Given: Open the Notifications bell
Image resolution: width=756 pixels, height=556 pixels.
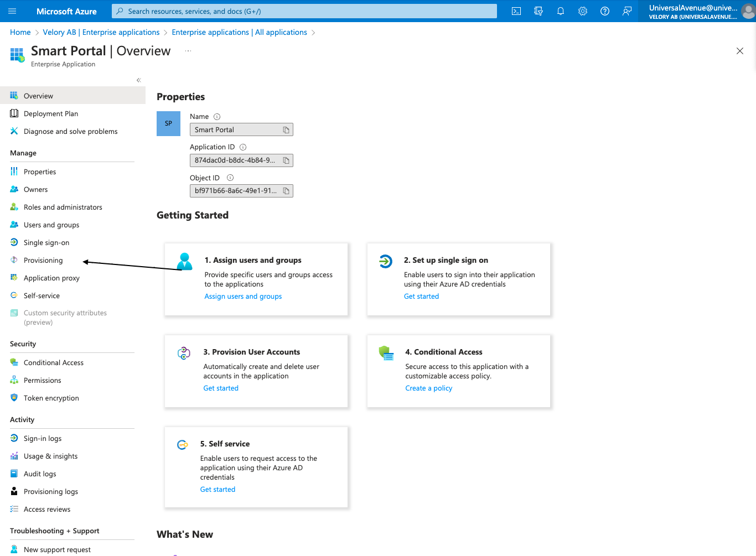Looking at the screenshot, I should point(561,11).
